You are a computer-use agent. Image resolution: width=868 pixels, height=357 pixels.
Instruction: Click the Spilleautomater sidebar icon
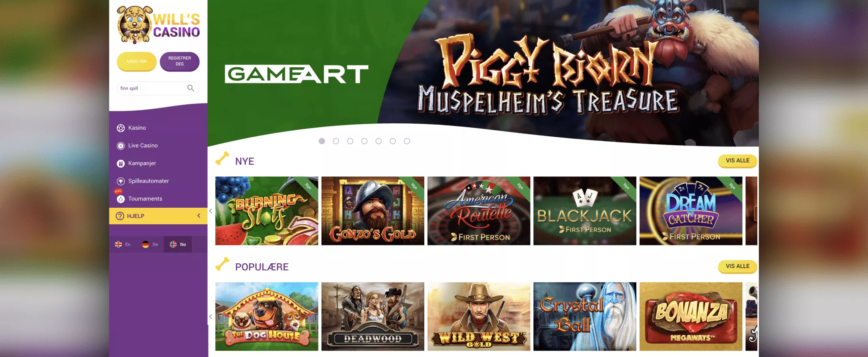(121, 181)
